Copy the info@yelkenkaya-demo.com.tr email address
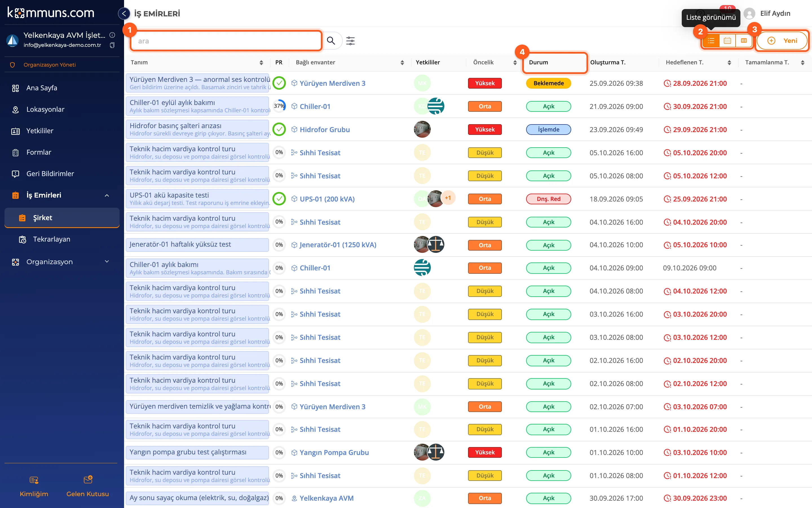812x508 pixels. click(112, 45)
